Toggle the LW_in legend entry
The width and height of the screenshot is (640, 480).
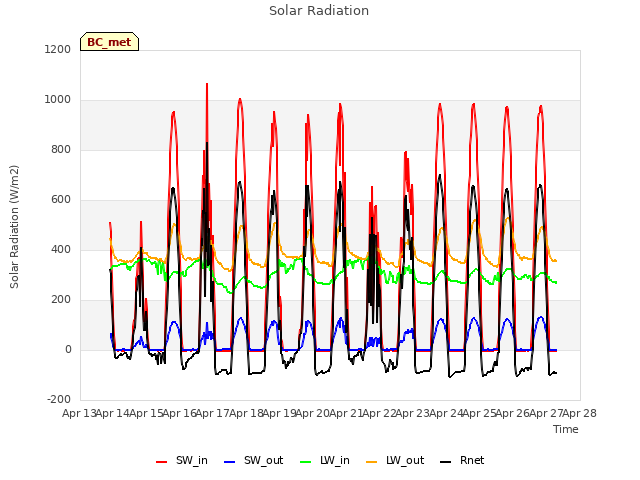tap(325, 460)
